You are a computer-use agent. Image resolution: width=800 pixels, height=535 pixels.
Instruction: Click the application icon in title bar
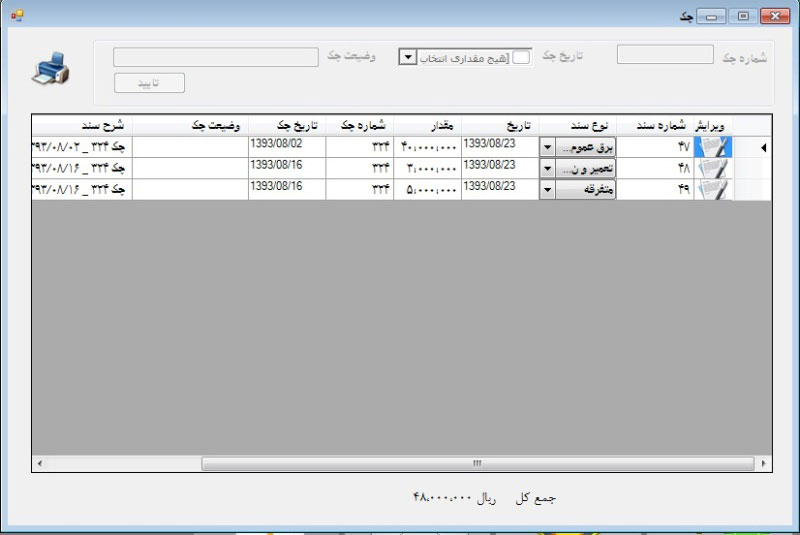pyautogui.click(x=17, y=16)
